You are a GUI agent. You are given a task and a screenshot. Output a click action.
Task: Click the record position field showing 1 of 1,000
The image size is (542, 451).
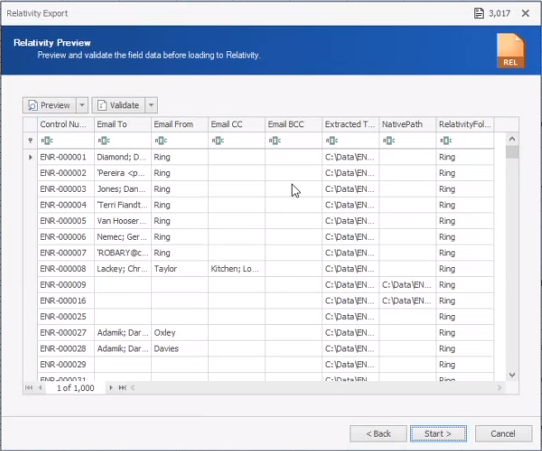click(75, 388)
